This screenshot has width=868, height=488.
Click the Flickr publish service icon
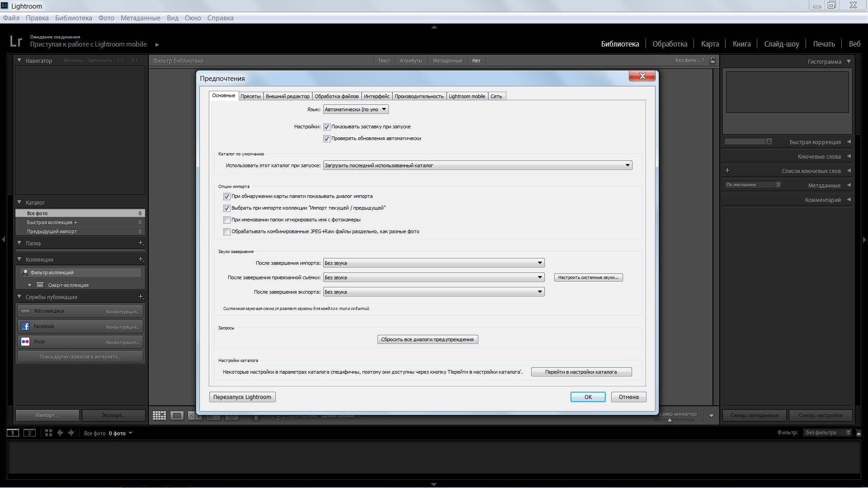coord(25,342)
